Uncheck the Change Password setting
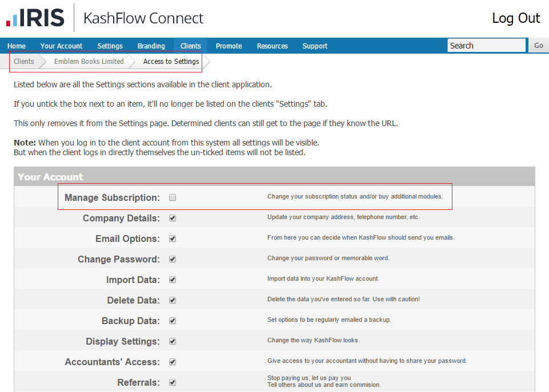This screenshot has height=392, width=549. (173, 259)
